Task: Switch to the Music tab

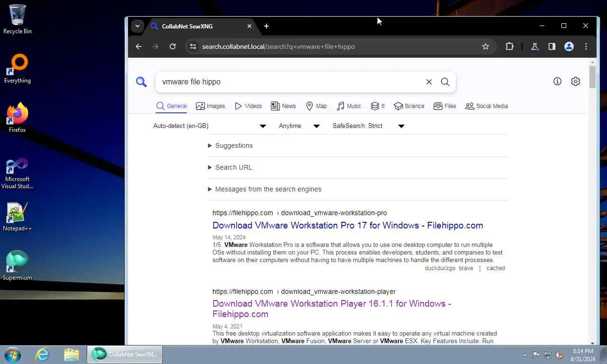Action: point(349,106)
